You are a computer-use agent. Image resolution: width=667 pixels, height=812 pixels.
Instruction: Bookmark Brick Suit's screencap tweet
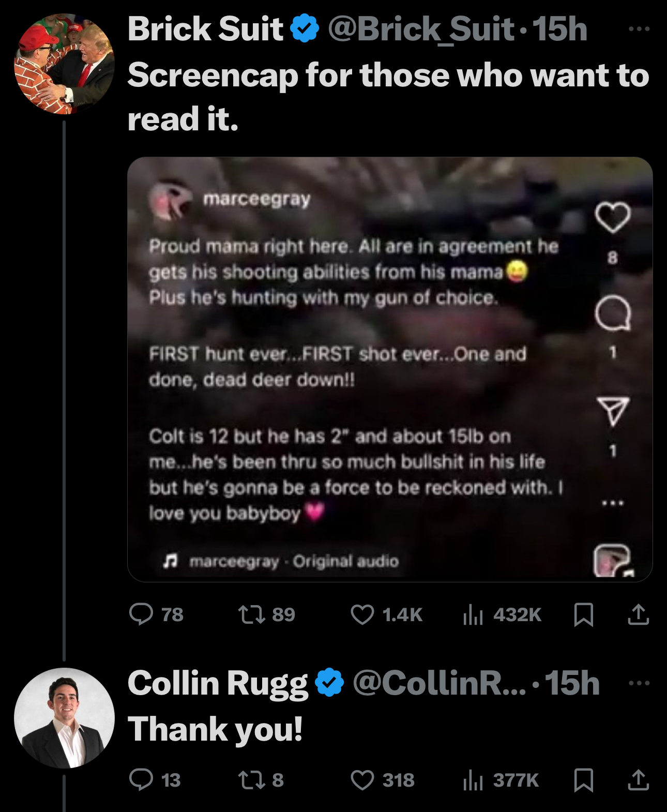(584, 614)
